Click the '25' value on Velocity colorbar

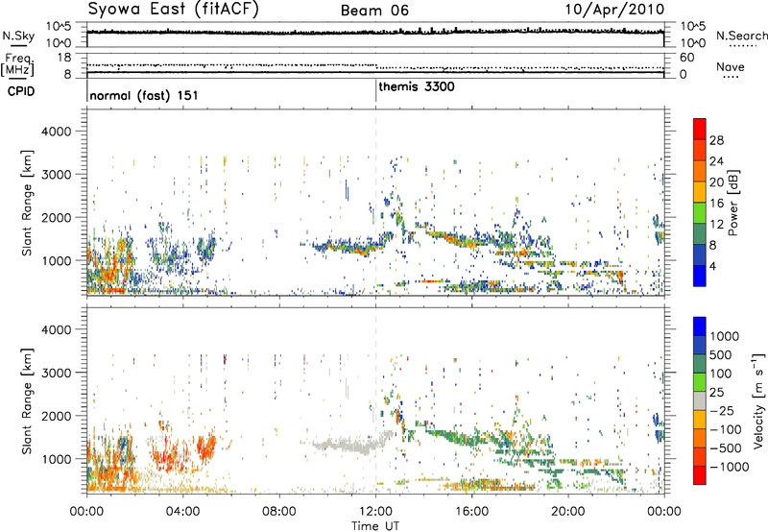[717, 392]
